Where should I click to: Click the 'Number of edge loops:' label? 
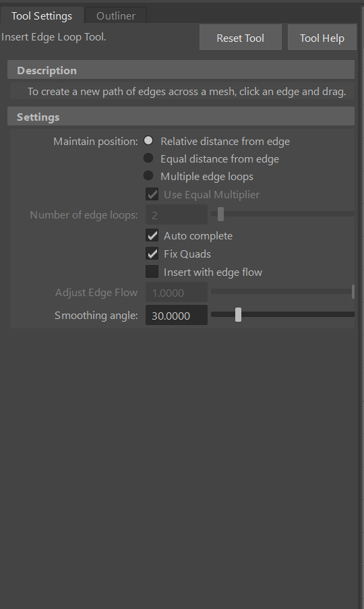[84, 214]
